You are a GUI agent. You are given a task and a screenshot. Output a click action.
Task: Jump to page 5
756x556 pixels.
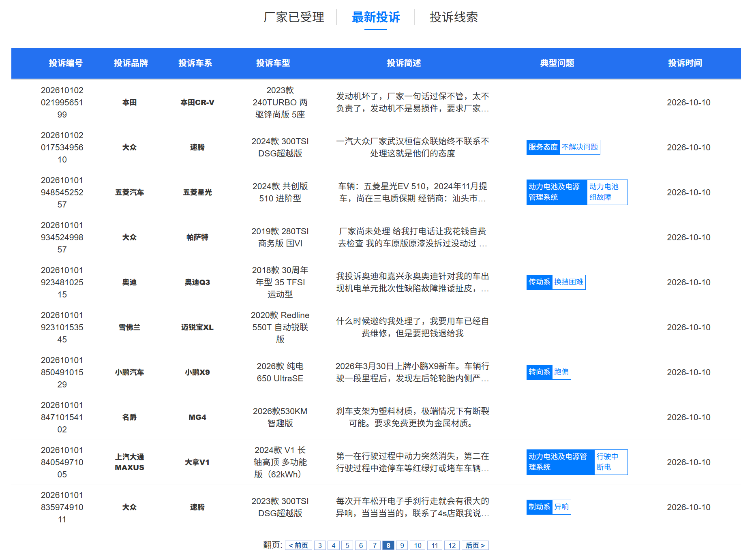coord(347,545)
